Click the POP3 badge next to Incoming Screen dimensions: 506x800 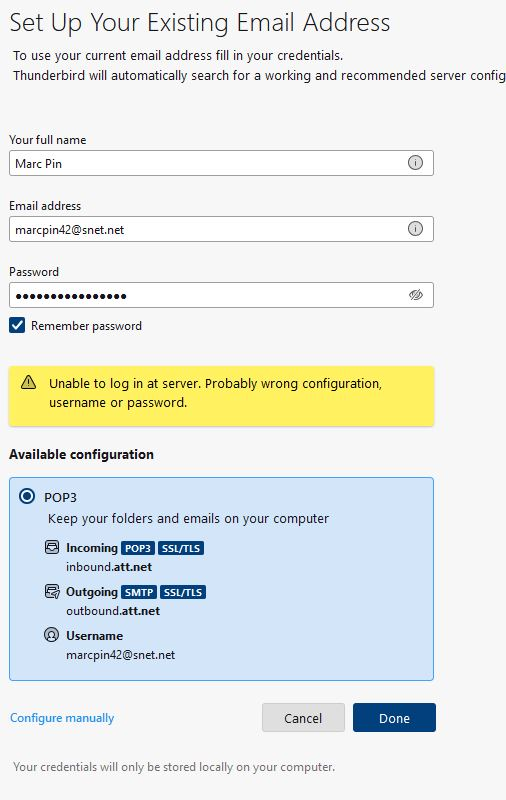[x=138, y=548]
